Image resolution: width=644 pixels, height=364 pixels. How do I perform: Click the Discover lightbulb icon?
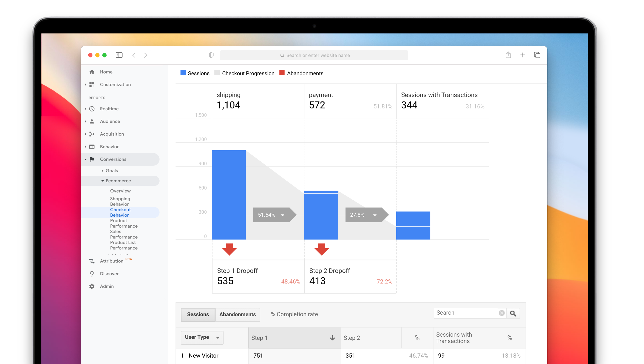point(92,274)
